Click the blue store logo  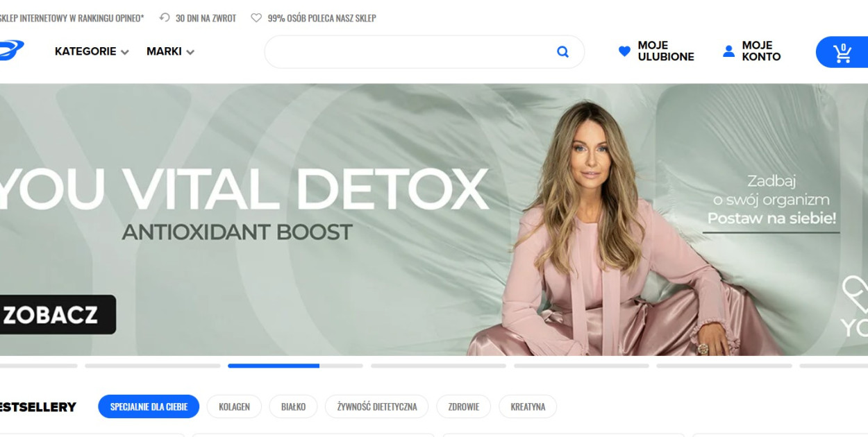(11, 50)
